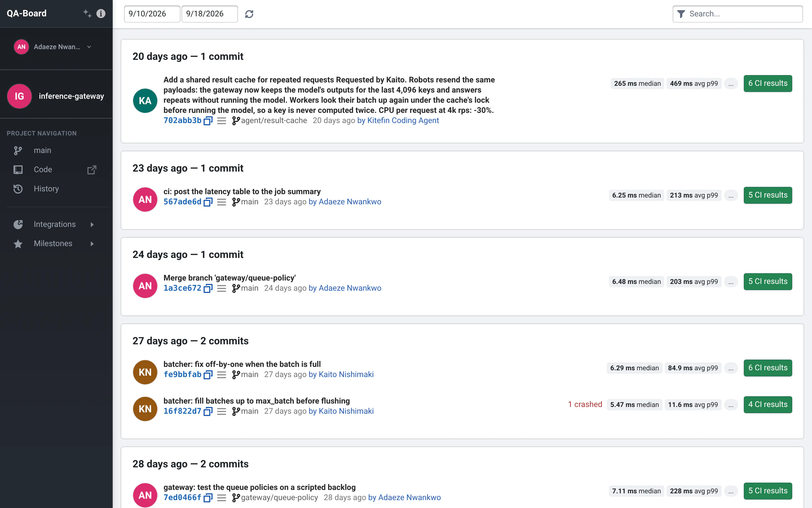812x508 pixels.
Task: Open author link Kaito Nishimaki for fe9bbfab
Action: [341, 375]
